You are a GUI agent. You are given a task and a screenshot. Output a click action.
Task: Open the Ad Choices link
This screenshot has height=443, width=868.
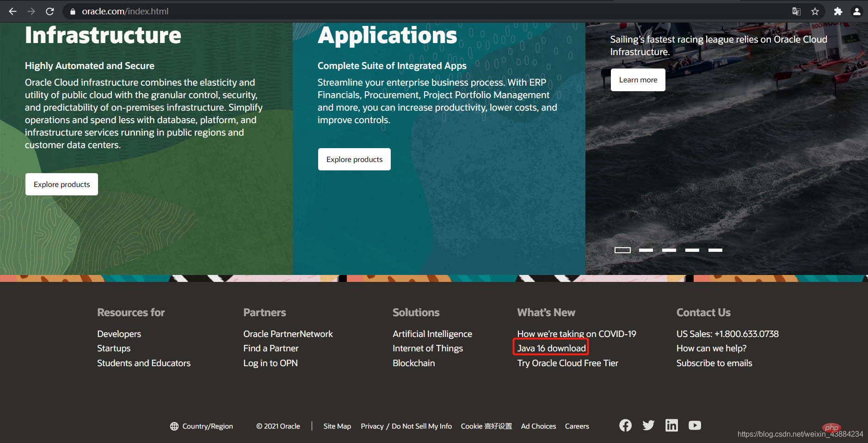pos(539,426)
